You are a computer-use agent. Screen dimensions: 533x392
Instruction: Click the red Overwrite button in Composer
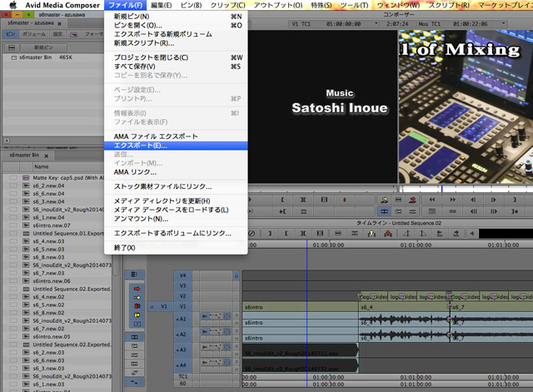pos(413,200)
